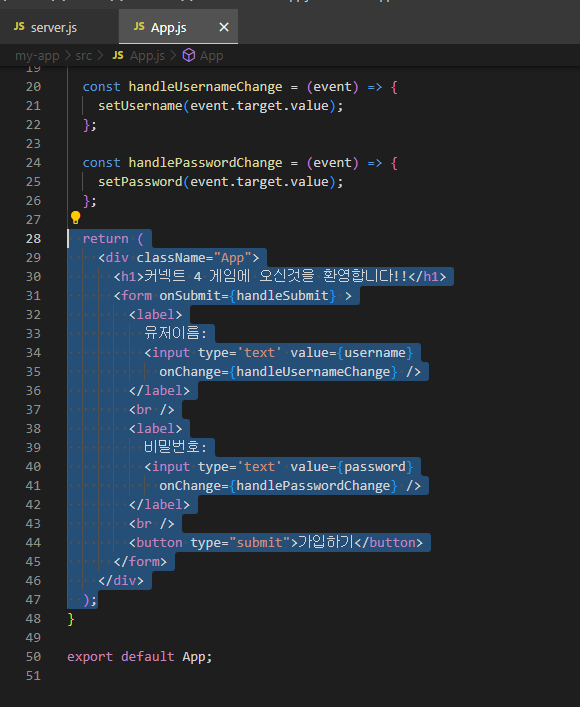Click value={password} on line 40

point(351,467)
